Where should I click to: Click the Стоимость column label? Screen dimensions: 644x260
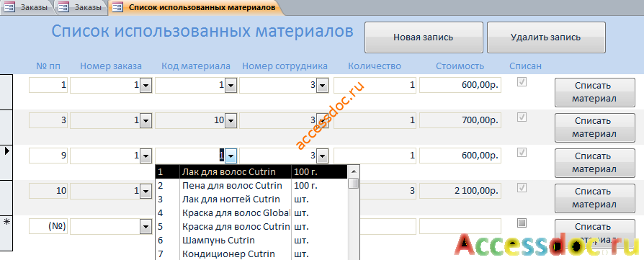[460, 66]
